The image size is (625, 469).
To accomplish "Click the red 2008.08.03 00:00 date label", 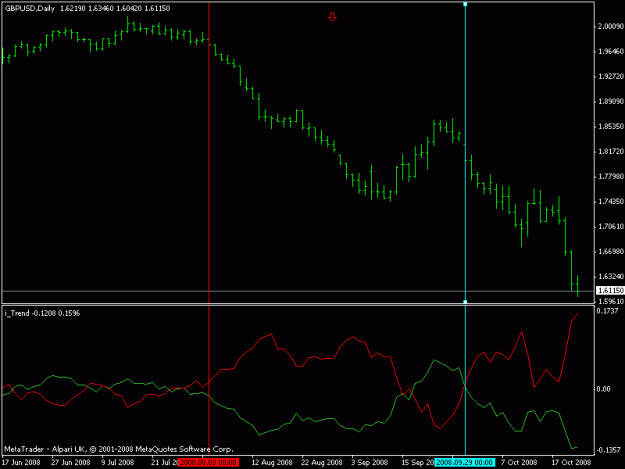I will pos(209,463).
